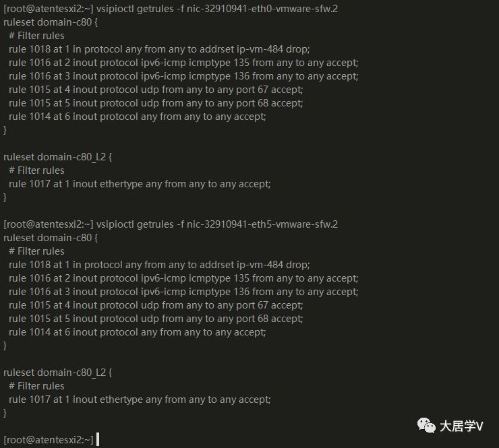
Task: Click rule 1014 accept line in eth0 output
Action: point(137,117)
